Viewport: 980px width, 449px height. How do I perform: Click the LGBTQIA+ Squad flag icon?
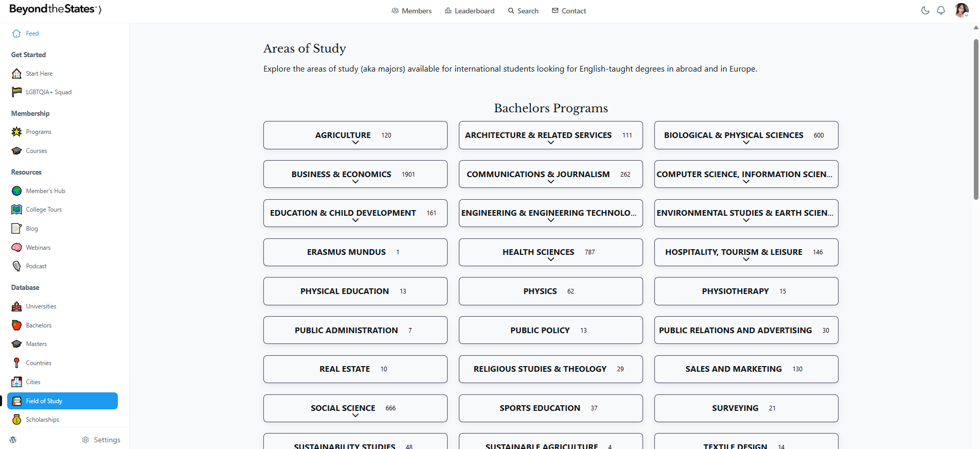click(16, 92)
